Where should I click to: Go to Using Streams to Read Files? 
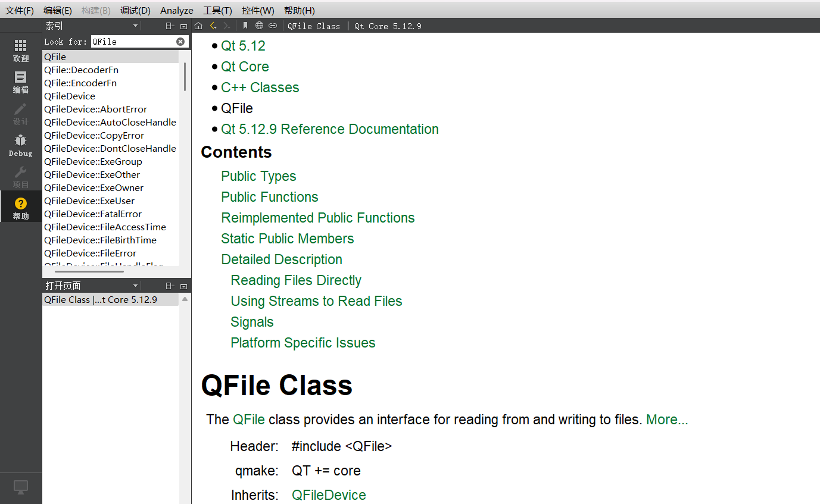click(316, 301)
